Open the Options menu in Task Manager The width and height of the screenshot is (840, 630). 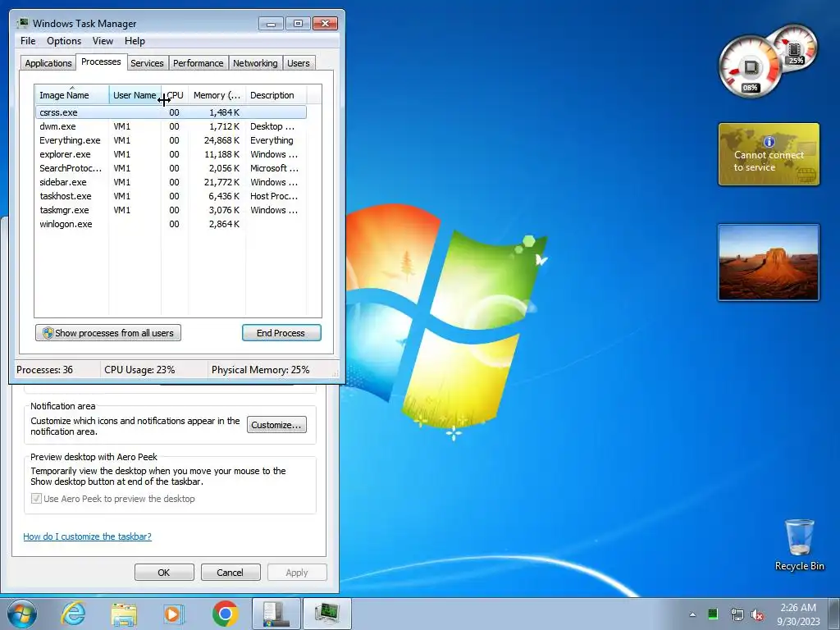click(64, 41)
